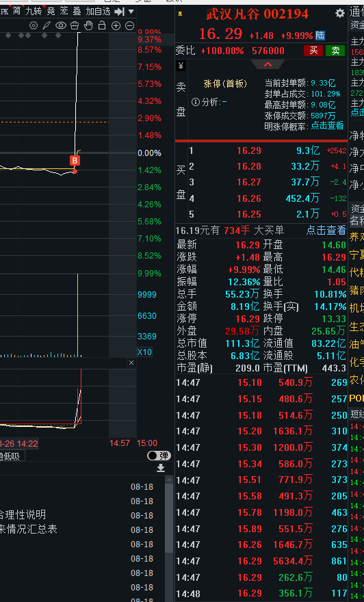Viewport: 364px width, 602px height.
Task: Click the 当前封单额 9.33亿 value
Action: click(323, 83)
